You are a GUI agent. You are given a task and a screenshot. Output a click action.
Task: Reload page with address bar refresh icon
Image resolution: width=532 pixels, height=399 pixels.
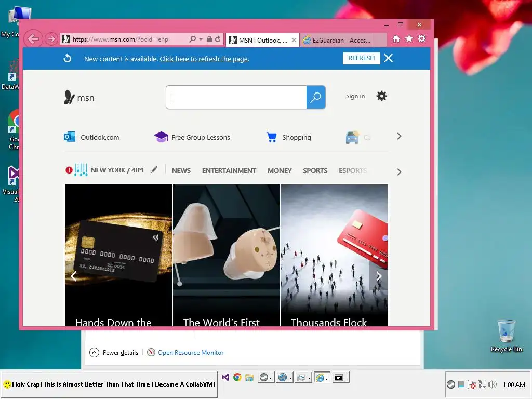pyautogui.click(x=218, y=39)
